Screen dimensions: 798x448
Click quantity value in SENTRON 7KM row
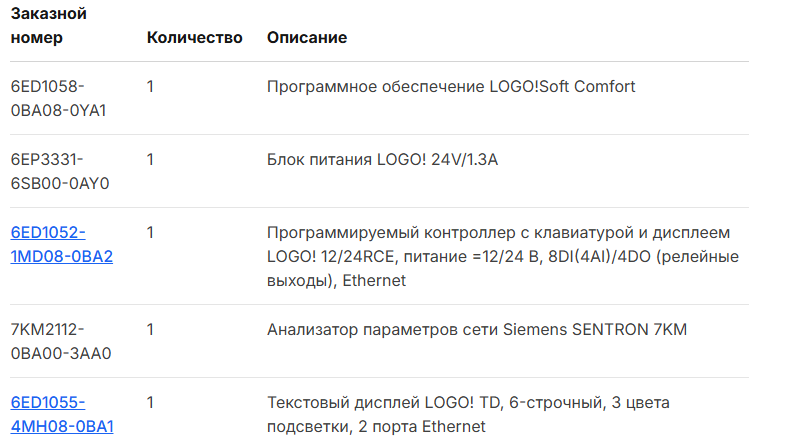150,330
